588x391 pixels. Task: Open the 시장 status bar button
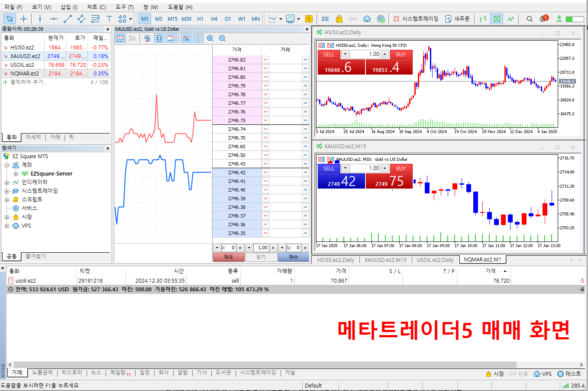[x=494, y=374]
